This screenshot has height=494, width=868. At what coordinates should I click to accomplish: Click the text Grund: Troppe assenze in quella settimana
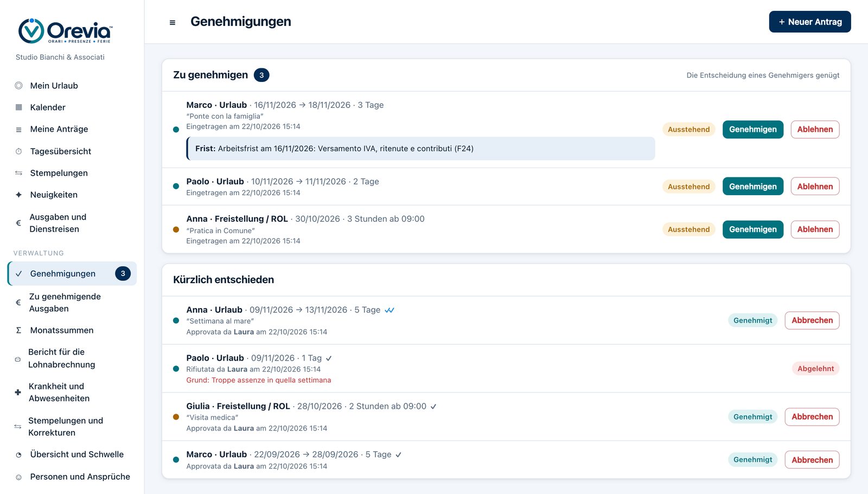click(x=259, y=380)
